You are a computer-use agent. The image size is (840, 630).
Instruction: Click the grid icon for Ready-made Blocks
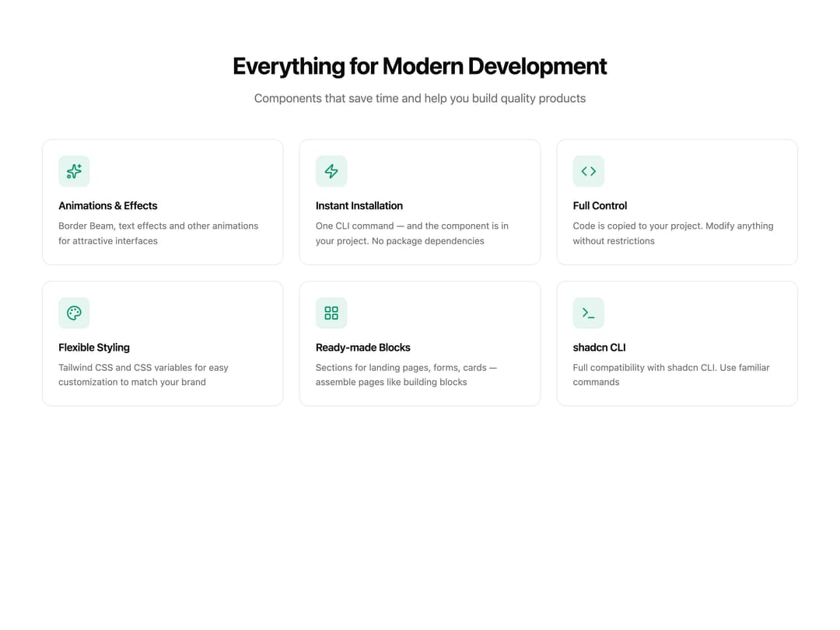[331, 313]
